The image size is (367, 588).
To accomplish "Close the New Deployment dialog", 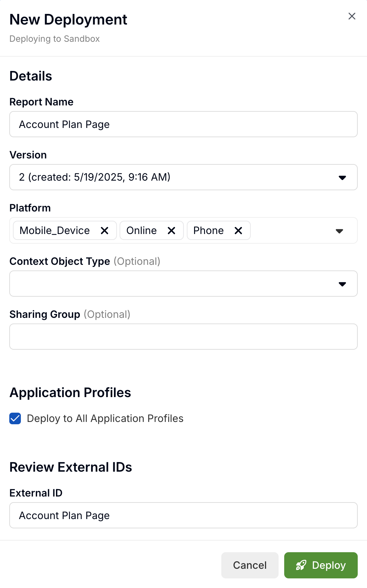I will [352, 16].
